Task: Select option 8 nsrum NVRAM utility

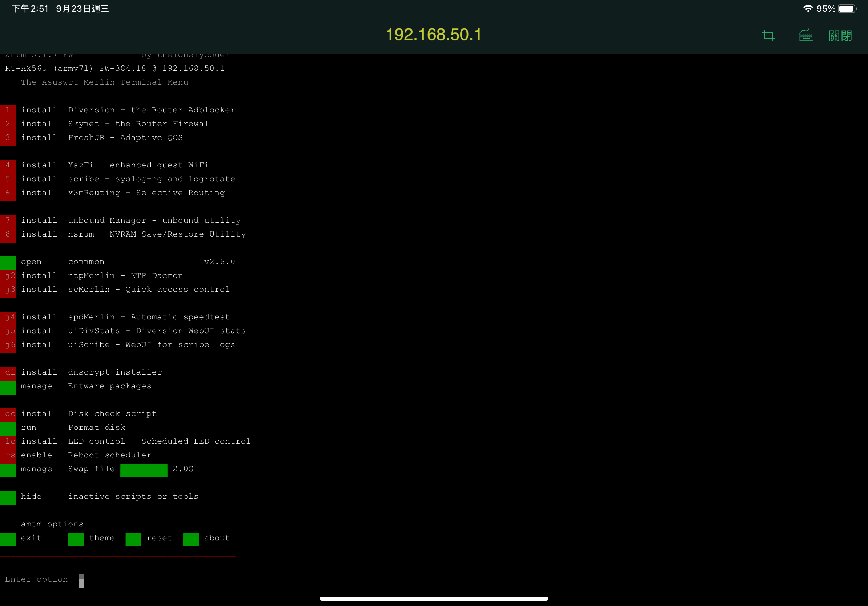Action: 123,234
